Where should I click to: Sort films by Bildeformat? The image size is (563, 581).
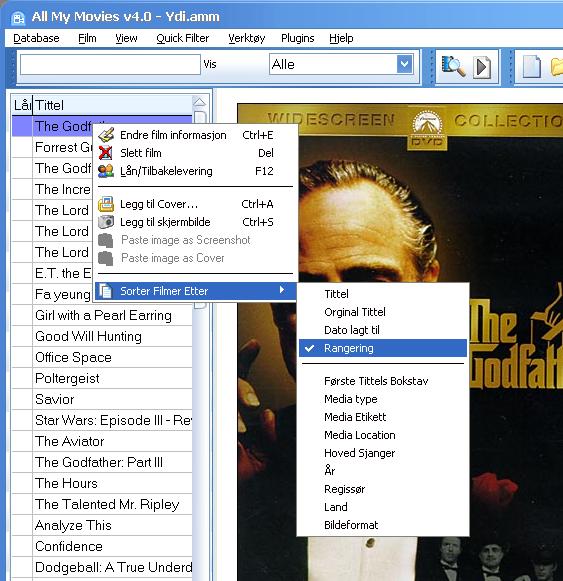(x=383, y=525)
